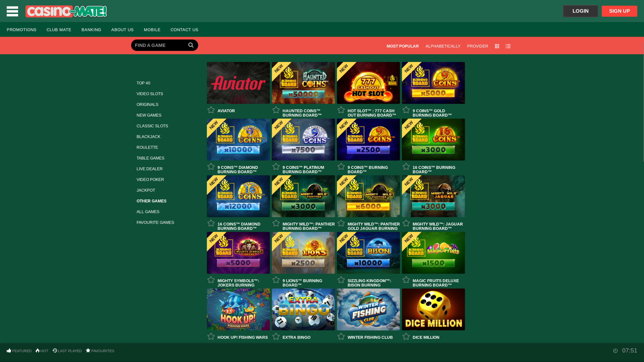Screen dimensions: 644x362
Task: Favorite the Aviator game with its star
Action: [x=211, y=110]
